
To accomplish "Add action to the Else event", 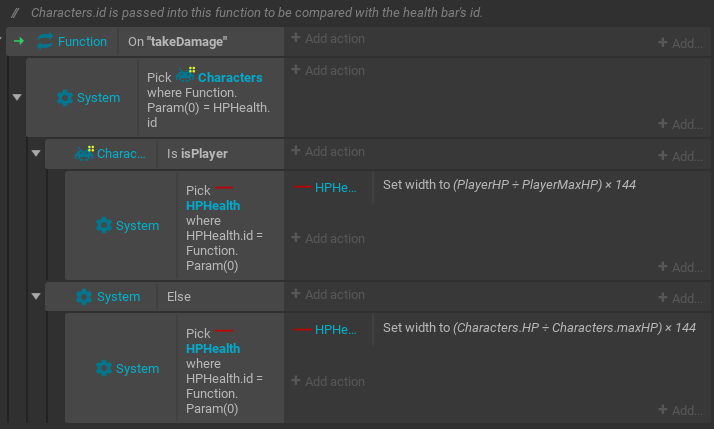I will pyautogui.click(x=328, y=294).
